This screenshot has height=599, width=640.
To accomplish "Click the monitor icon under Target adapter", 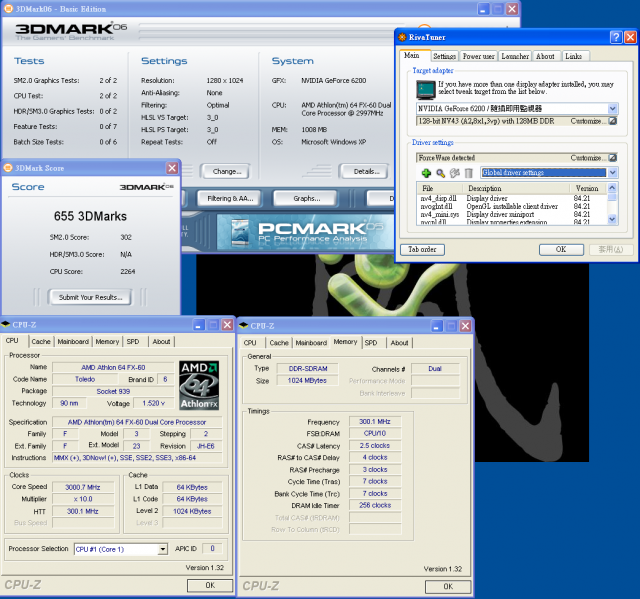I will (x=426, y=90).
